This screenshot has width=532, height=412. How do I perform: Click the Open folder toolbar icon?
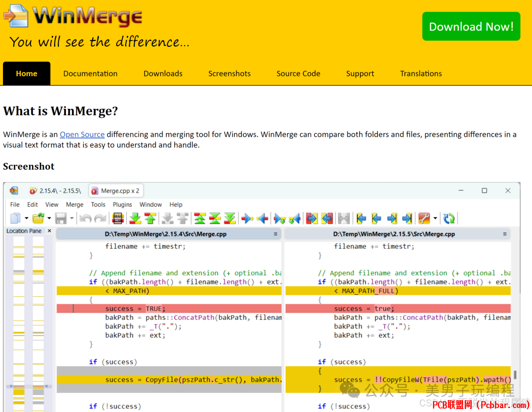(x=38, y=219)
